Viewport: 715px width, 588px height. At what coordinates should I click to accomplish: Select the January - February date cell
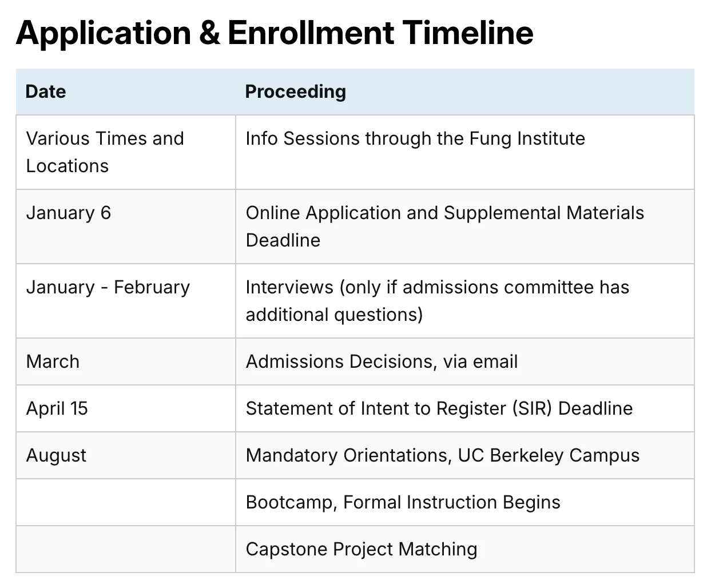(108, 287)
